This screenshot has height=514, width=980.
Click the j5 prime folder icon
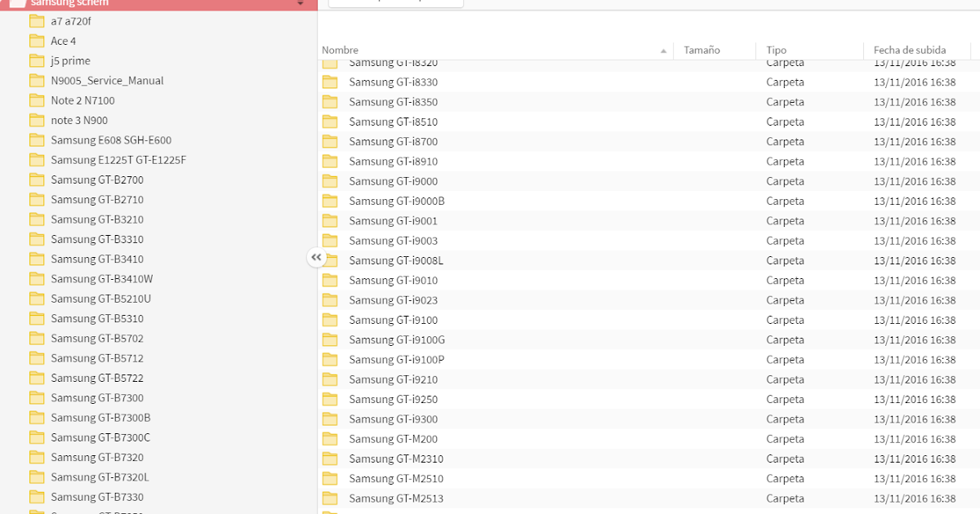[x=37, y=60]
